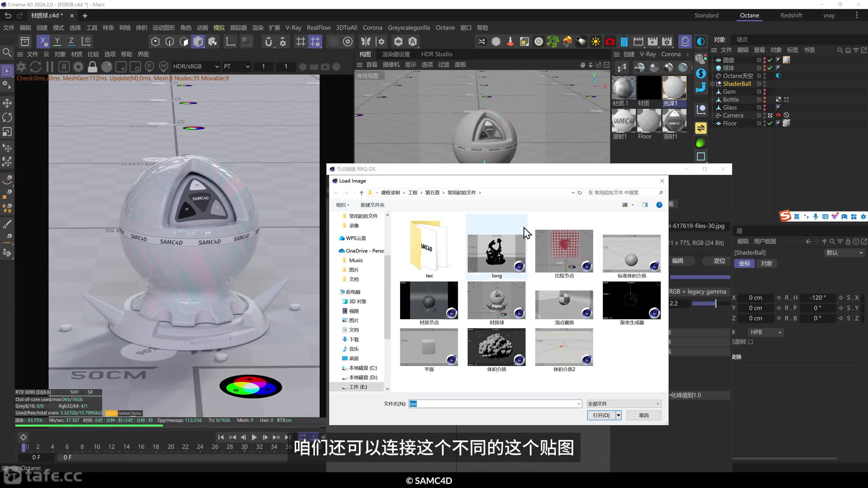Click the Octane render settings gear icon

[78, 66]
